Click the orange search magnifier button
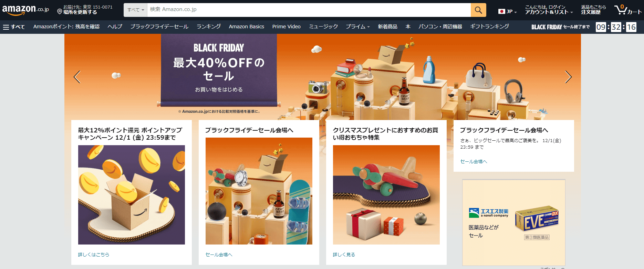This screenshot has height=269, width=644. [478, 10]
